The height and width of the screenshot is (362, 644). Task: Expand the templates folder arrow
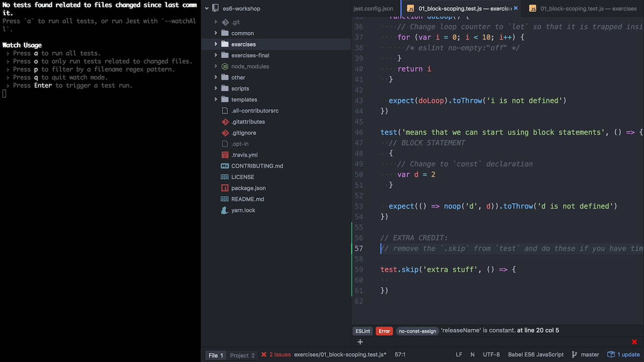tap(216, 100)
